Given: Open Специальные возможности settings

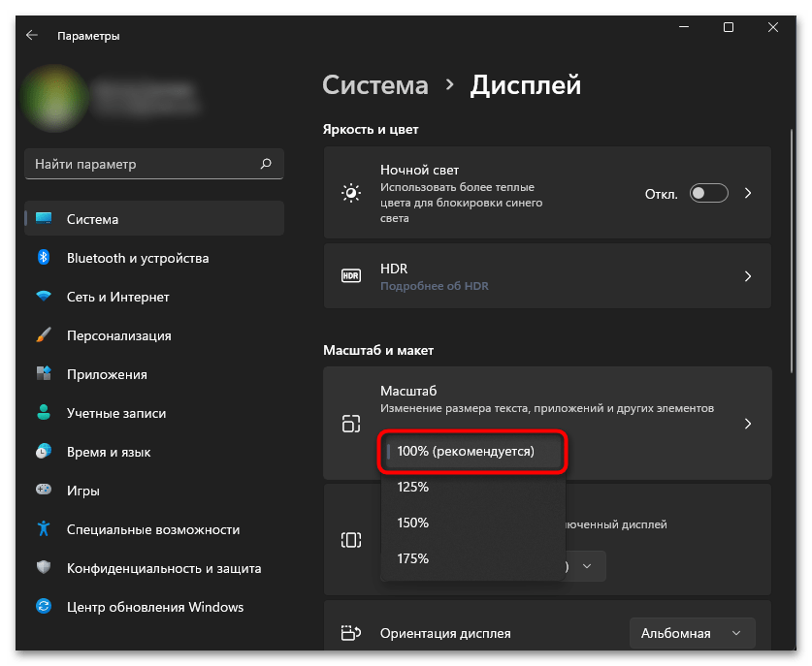Looking at the screenshot, I should [x=152, y=529].
